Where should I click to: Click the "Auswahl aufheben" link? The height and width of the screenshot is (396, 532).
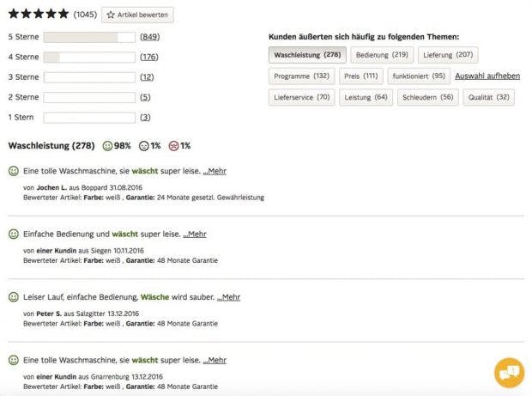point(487,76)
